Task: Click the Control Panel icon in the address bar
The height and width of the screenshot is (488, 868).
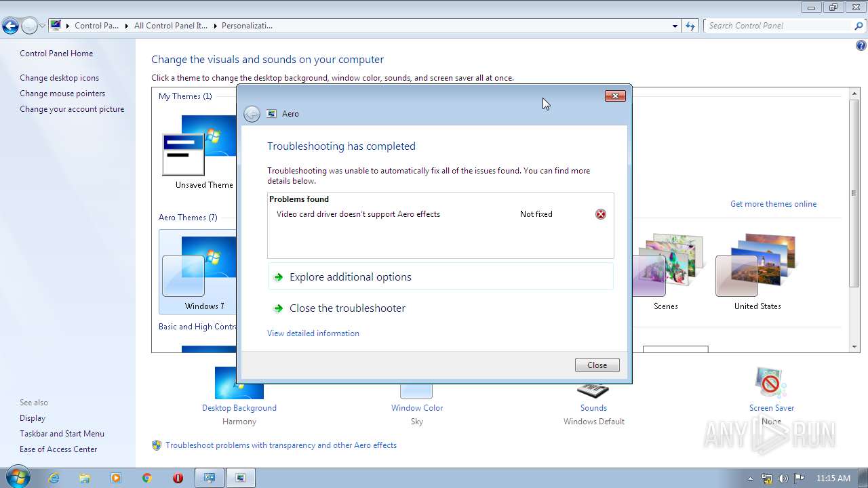Action: coord(56,26)
